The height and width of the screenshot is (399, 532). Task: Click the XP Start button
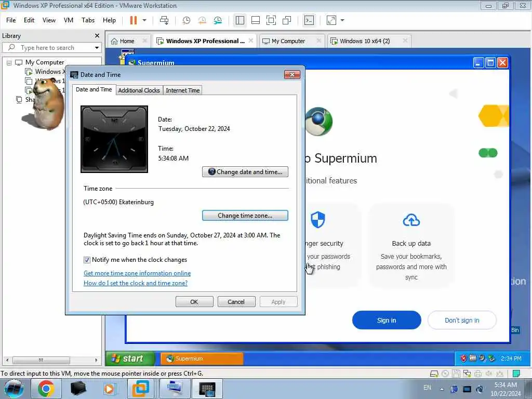pyautogui.click(x=130, y=358)
